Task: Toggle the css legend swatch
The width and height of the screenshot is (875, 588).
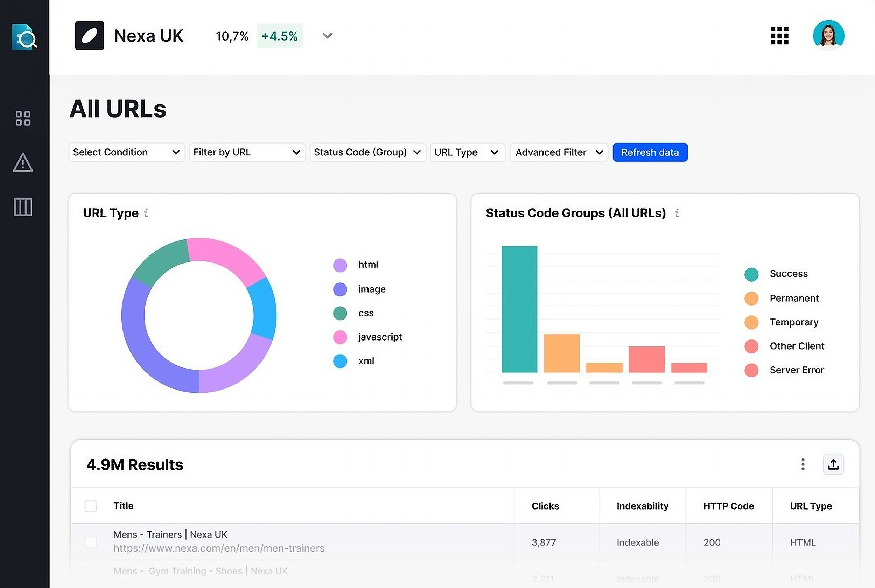Action: [x=340, y=313]
